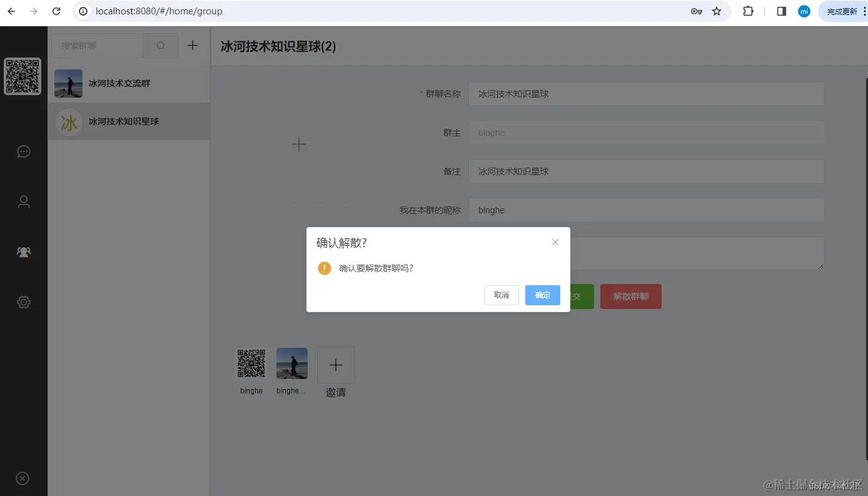Open settings via the gear icon
The image size is (868, 496).
(23, 302)
